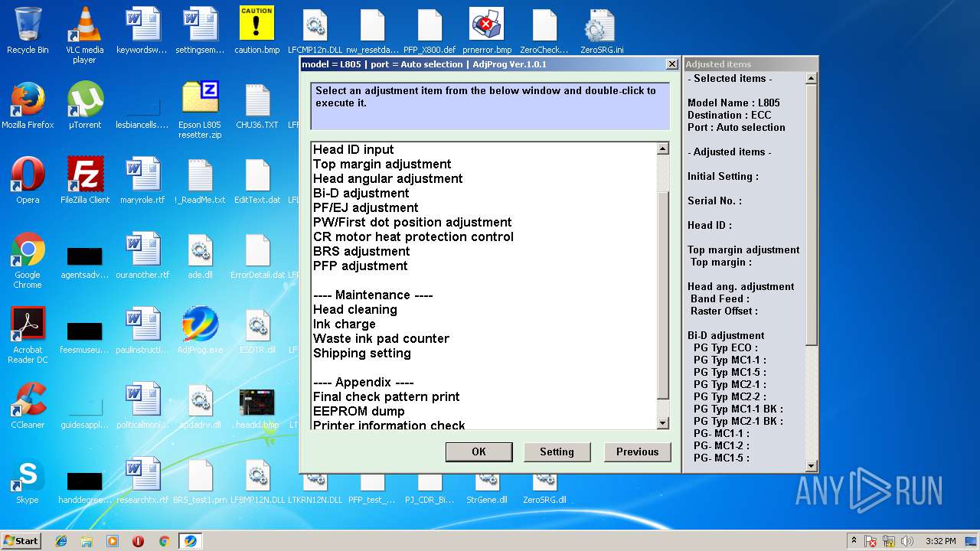Image resolution: width=980 pixels, height=551 pixels.
Task: Select CR motor heat protection control
Action: click(x=413, y=236)
